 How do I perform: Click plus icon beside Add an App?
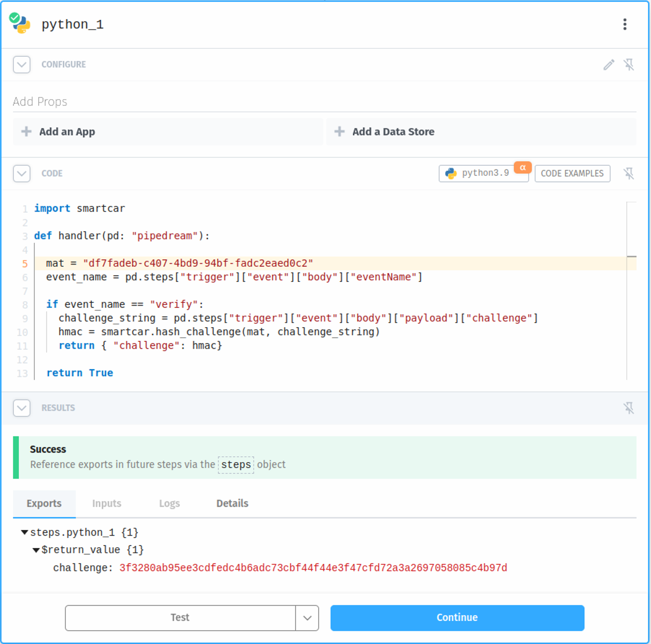pyautogui.click(x=26, y=131)
